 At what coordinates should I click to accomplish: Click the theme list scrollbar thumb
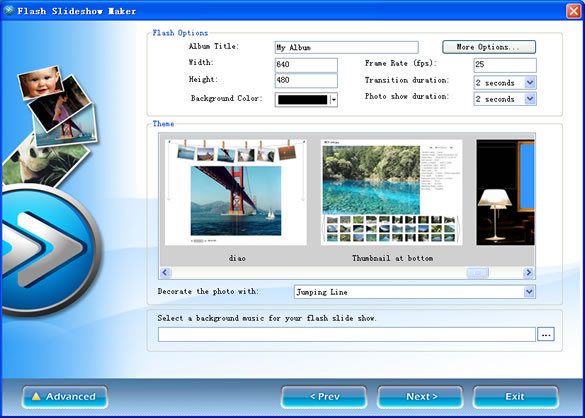477,273
